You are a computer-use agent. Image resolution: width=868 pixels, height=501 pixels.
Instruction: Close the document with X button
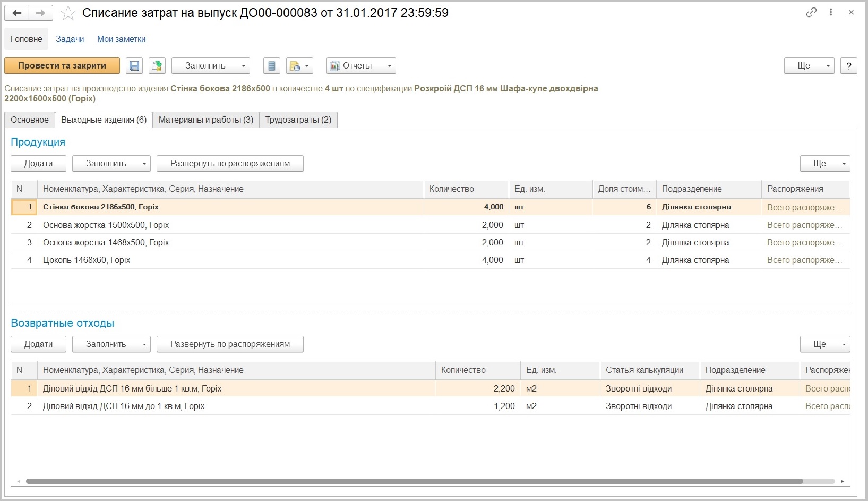[x=851, y=12]
